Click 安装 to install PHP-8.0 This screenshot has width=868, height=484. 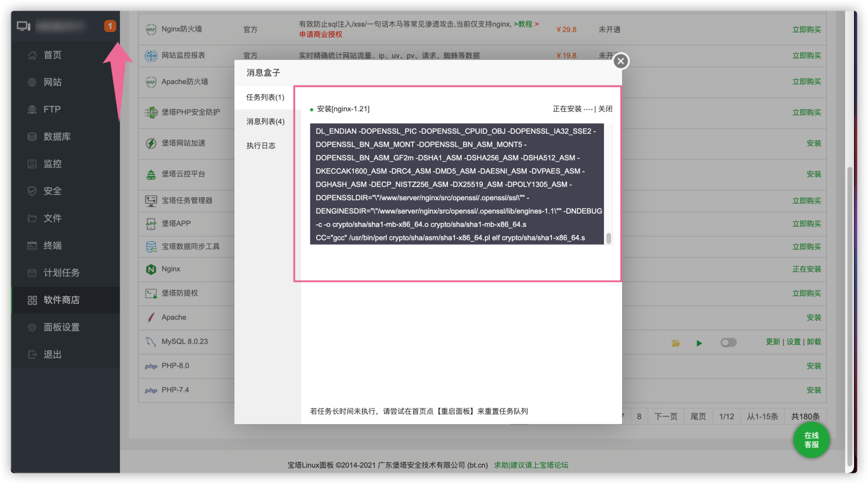point(814,366)
